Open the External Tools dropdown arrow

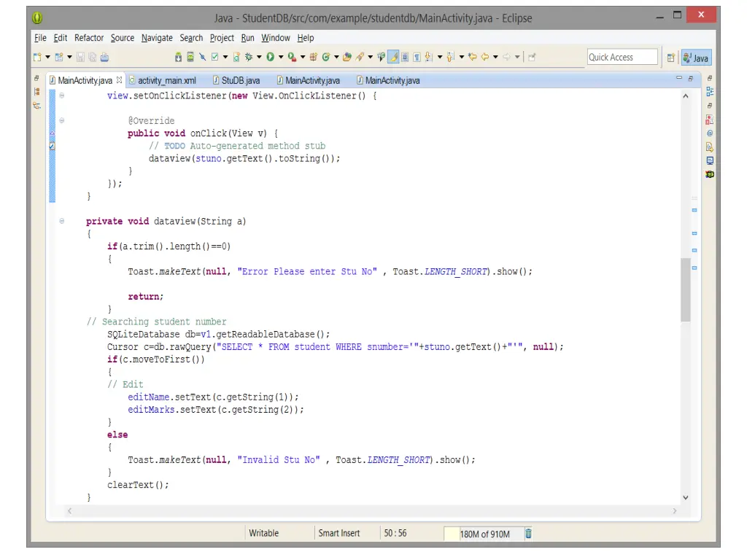tap(303, 57)
